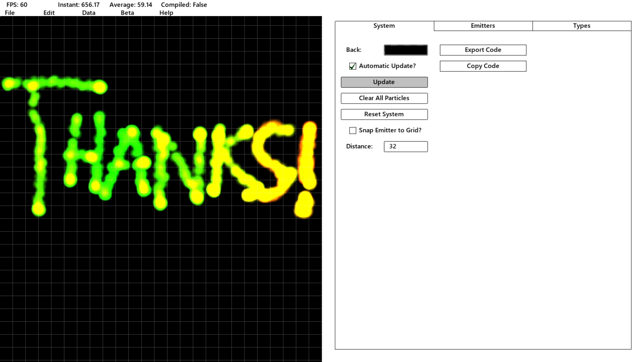Image resolution: width=644 pixels, height=362 pixels.
Task: Click Copy Code button
Action: (x=483, y=65)
